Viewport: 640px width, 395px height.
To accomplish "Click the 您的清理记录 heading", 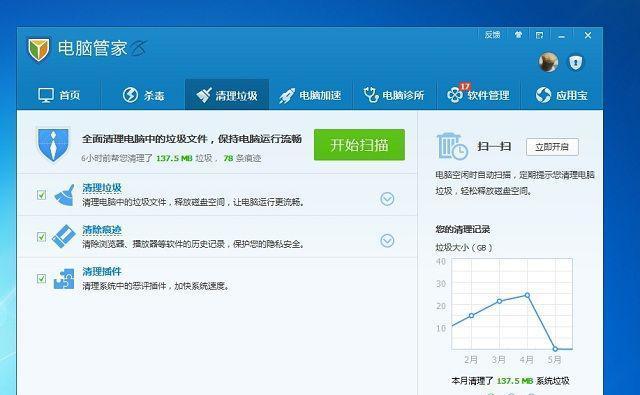I will coord(463,229).
